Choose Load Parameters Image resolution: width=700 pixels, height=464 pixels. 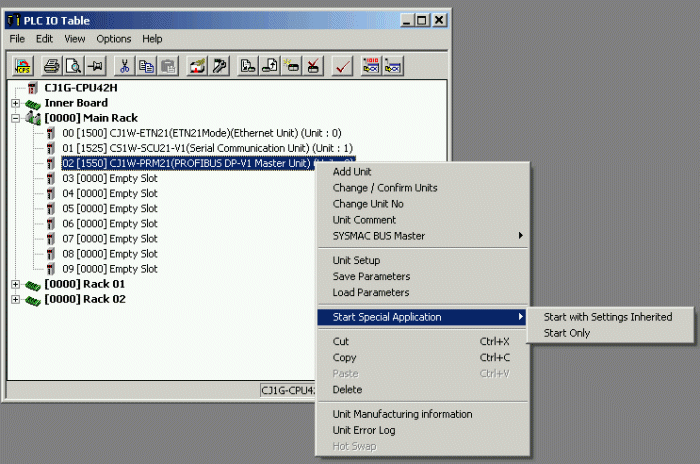click(x=422, y=292)
